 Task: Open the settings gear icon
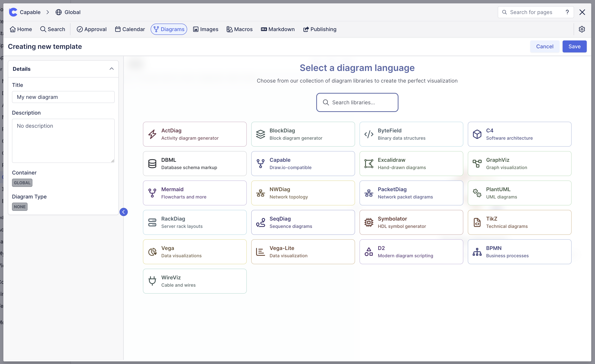click(x=582, y=29)
